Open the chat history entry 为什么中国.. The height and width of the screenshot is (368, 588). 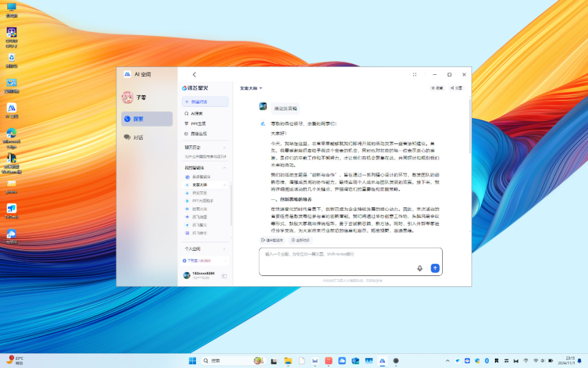[x=205, y=156]
